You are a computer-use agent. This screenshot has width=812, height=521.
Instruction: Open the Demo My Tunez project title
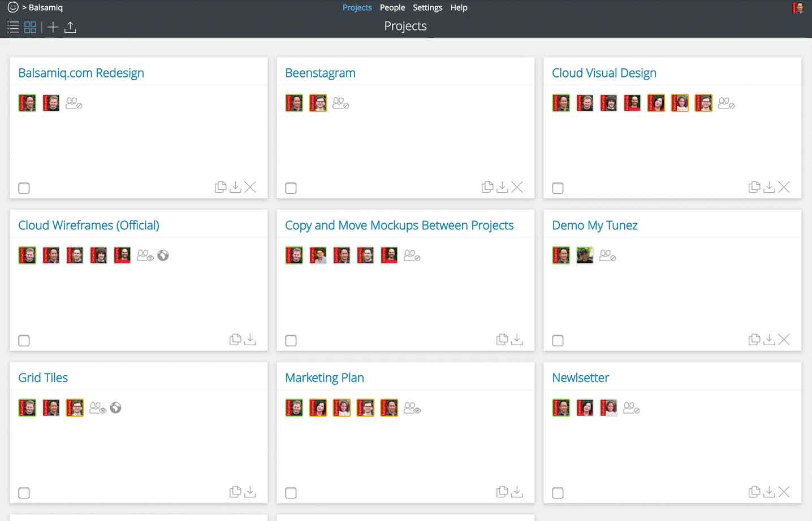click(594, 225)
